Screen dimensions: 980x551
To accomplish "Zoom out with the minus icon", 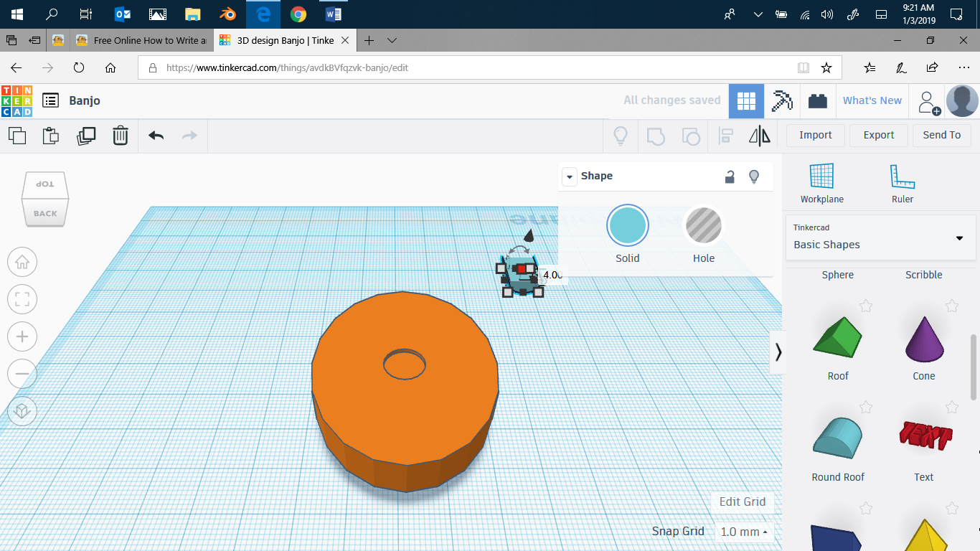I will [22, 374].
